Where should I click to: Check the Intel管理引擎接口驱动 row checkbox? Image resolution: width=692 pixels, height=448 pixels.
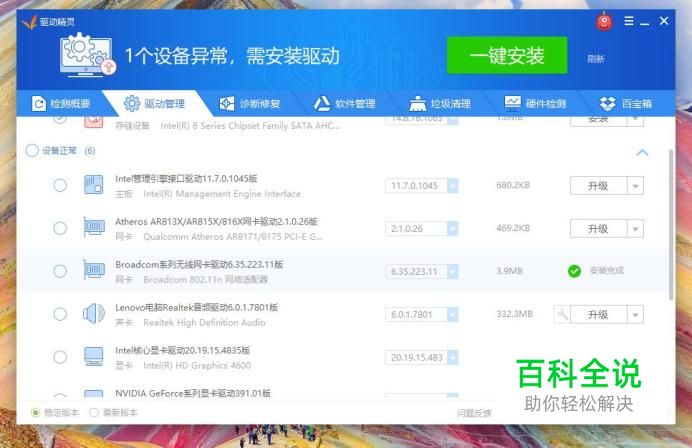point(60,185)
